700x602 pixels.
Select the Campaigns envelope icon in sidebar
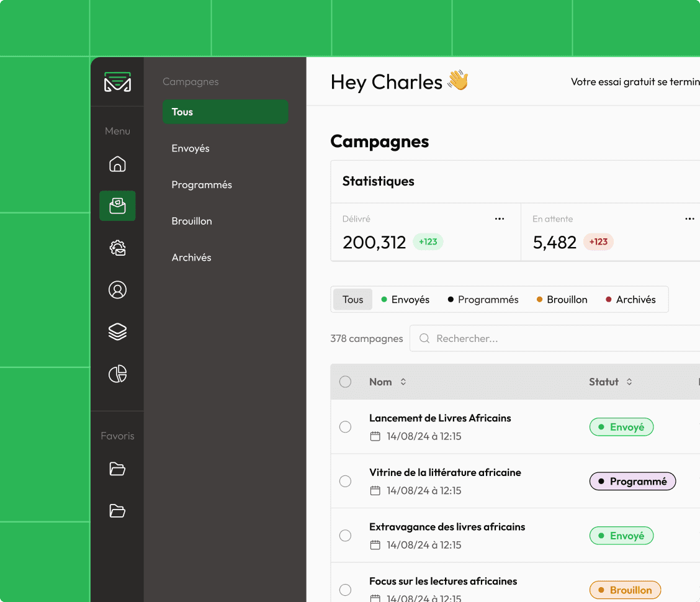(117, 206)
